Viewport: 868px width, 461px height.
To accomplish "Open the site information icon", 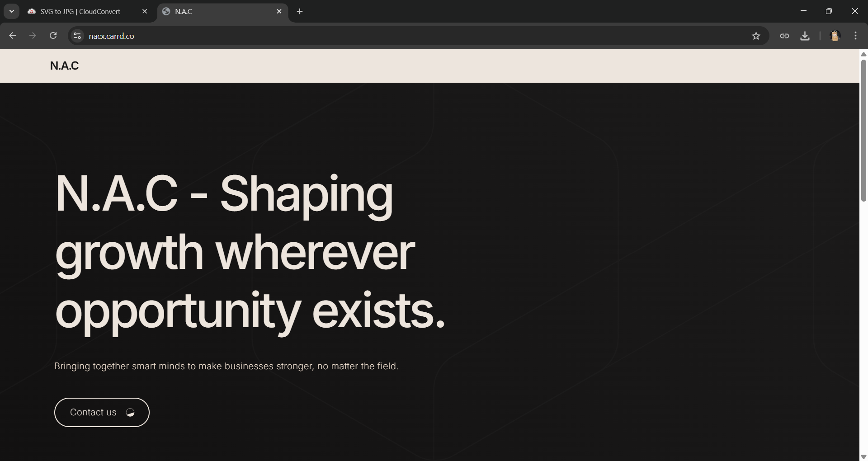I will pyautogui.click(x=77, y=36).
